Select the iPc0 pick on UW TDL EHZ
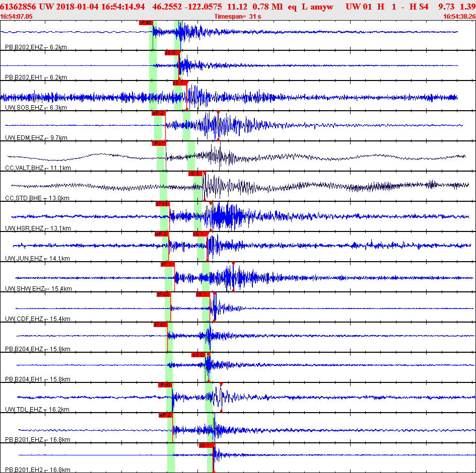The width and height of the screenshot is (476, 473). pyautogui.click(x=165, y=385)
